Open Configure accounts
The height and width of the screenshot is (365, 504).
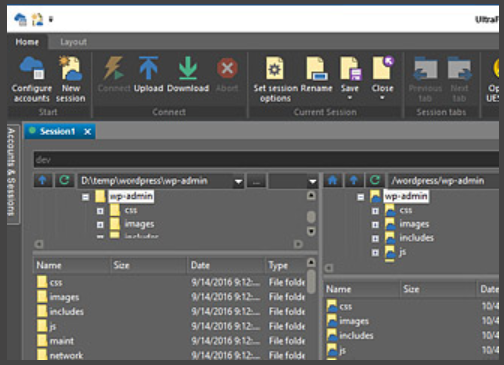click(x=32, y=79)
